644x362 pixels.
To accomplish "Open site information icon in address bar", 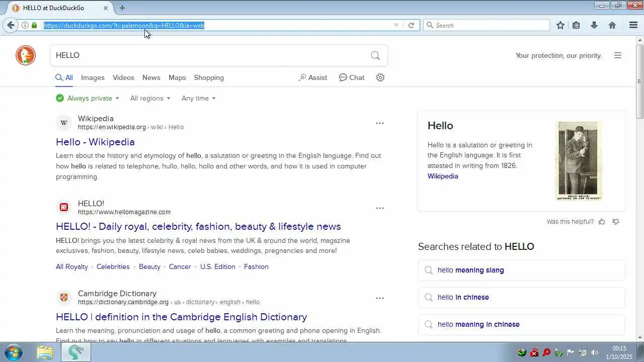I will click(x=25, y=25).
